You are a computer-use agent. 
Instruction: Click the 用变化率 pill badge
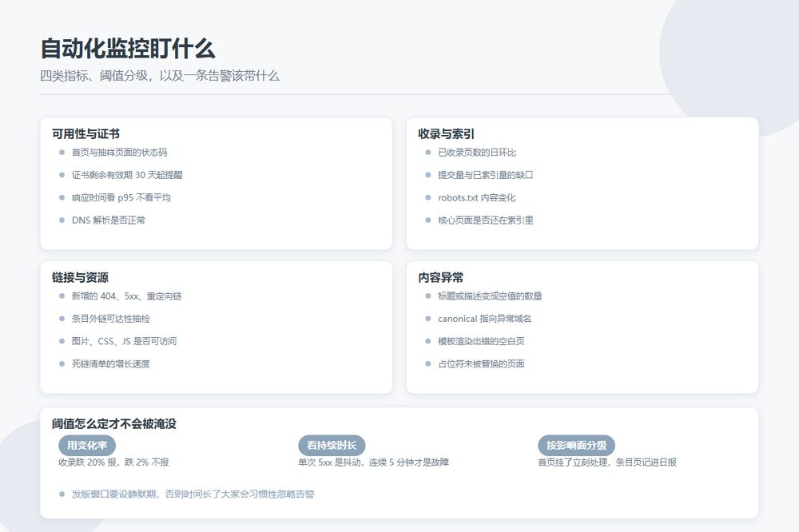click(x=87, y=446)
